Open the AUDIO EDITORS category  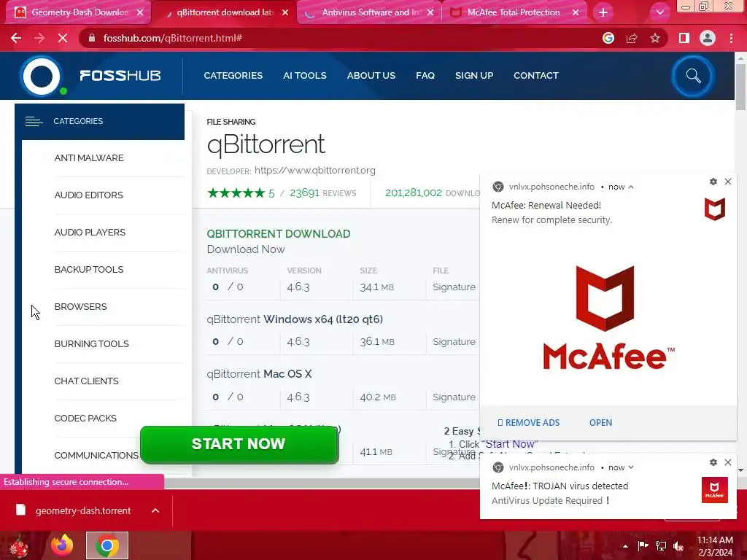pos(88,195)
